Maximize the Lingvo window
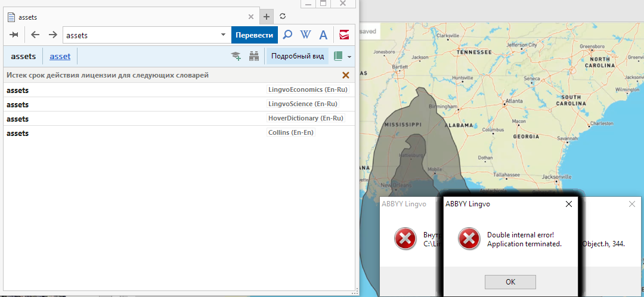644x297 pixels. pos(323,4)
